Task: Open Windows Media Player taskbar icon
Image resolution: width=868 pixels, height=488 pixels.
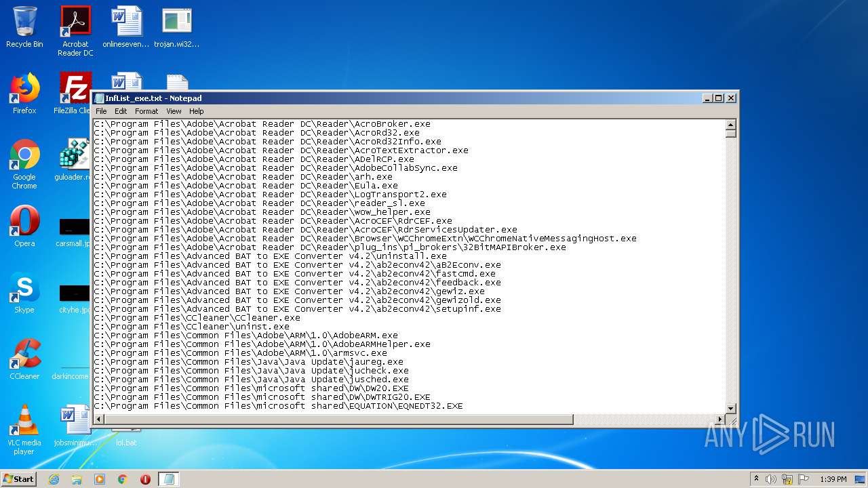Action: [x=100, y=479]
